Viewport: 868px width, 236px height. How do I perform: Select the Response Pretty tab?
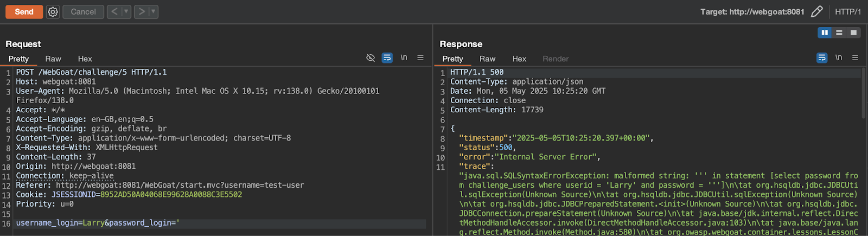point(453,59)
